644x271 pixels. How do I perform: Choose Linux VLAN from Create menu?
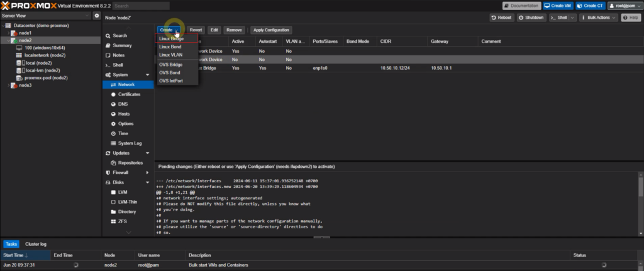coord(177,55)
